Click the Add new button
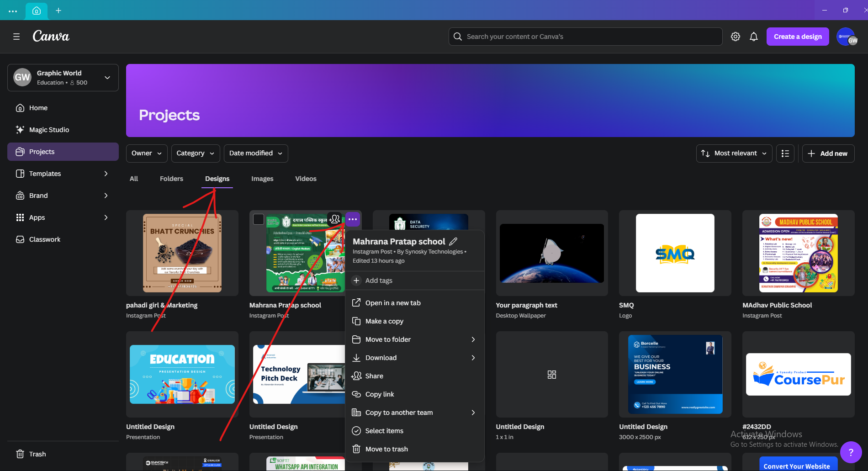The width and height of the screenshot is (868, 471). pos(828,153)
